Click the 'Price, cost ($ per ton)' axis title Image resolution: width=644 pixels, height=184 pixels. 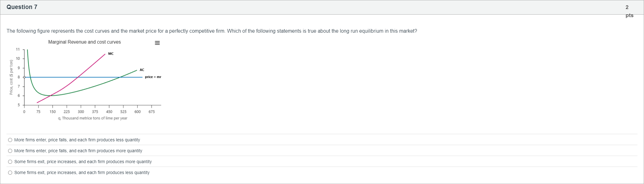click(11, 77)
